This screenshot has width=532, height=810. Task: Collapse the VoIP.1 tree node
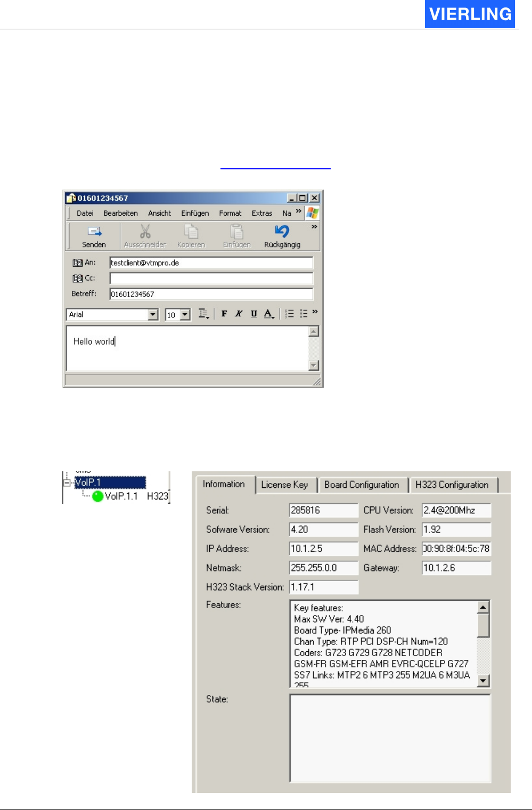(x=67, y=483)
